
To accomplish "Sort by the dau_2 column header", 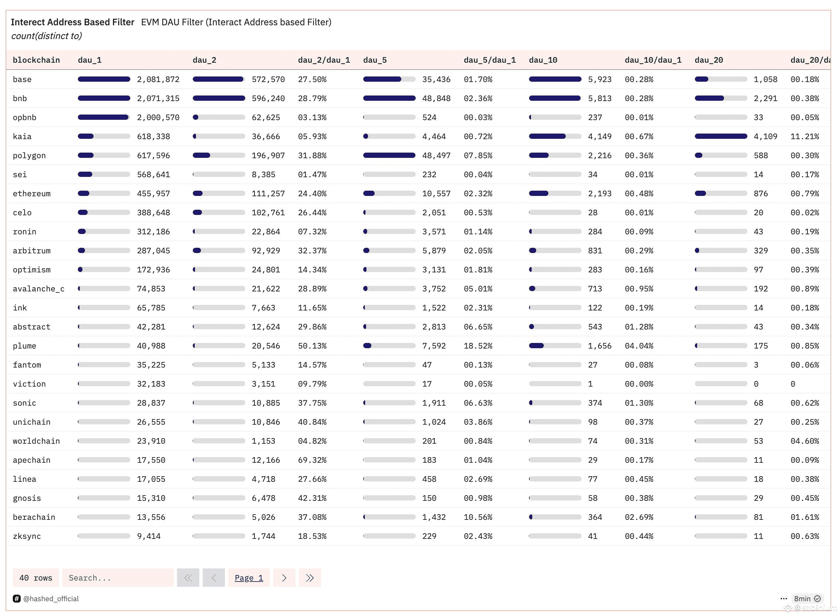I will pyautogui.click(x=204, y=60).
